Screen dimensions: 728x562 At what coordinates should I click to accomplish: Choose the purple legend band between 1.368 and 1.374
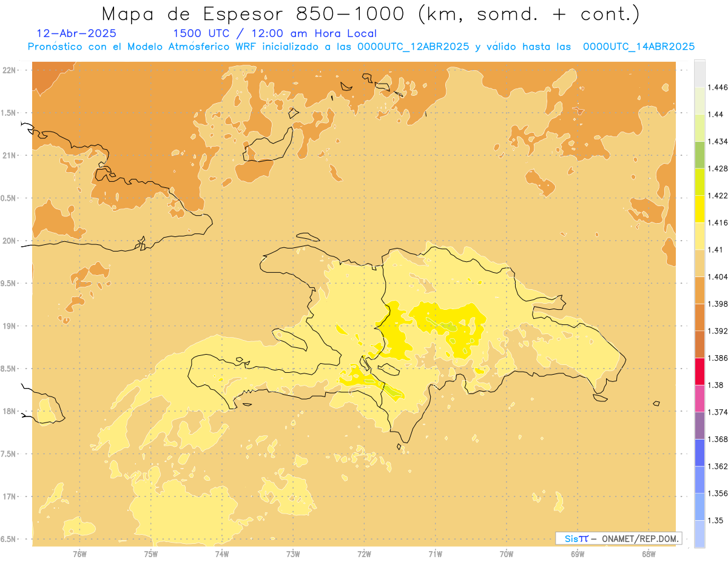(x=699, y=426)
